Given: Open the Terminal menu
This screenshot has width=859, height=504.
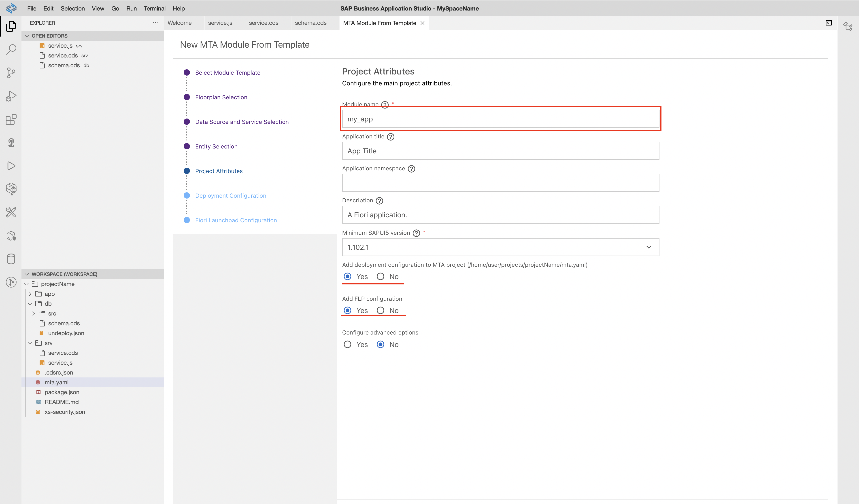Looking at the screenshot, I should click(154, 8).
